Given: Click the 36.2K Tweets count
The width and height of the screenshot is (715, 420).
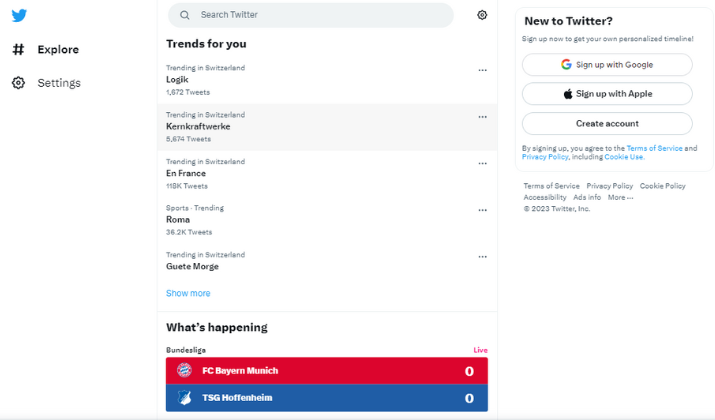Looking at the screenshot, I should click(189, 232).
